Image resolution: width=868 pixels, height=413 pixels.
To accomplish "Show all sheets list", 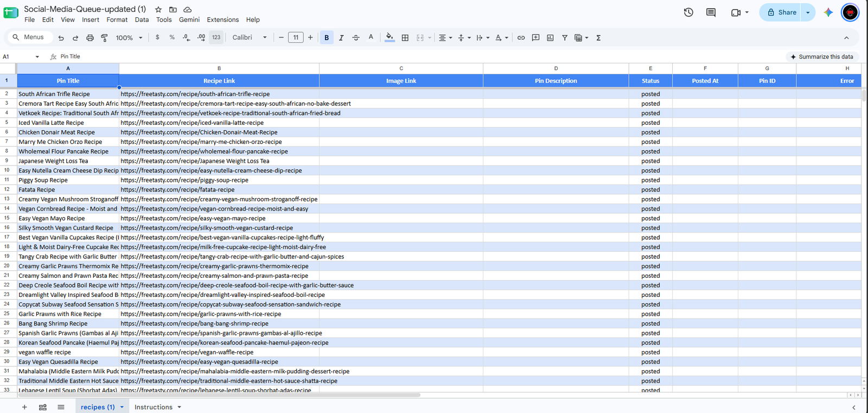I will coord(61,407).
